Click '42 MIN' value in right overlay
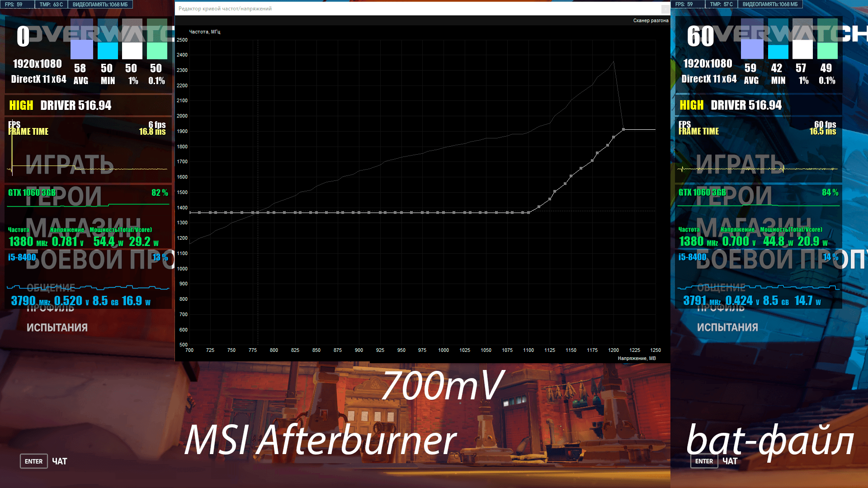The image size is (868, 488). [x=777, y=74]
